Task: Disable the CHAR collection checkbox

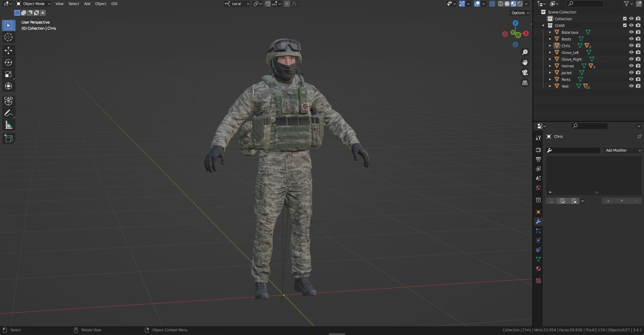Action: click(x=624, y=25)
